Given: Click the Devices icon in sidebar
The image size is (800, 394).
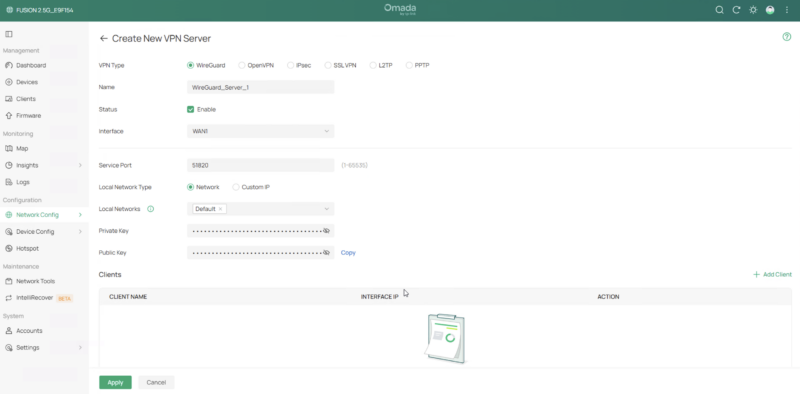Looking at the screenshot, I should point(9,82).
